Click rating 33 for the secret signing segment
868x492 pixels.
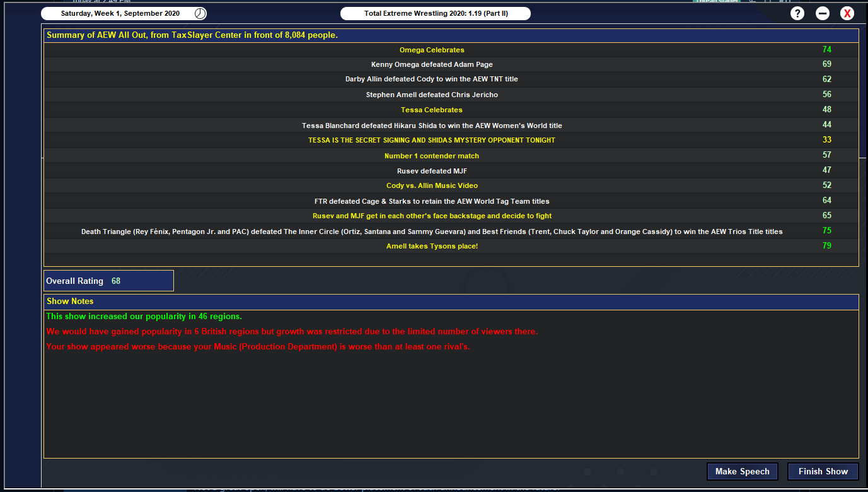click(x=827, y=139)
